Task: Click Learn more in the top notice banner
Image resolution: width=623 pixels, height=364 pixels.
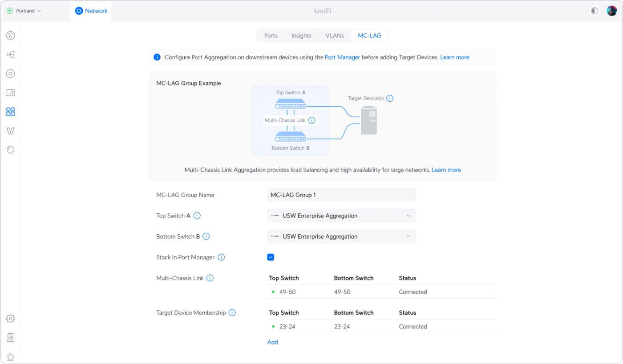Action: tap(455, 57)
